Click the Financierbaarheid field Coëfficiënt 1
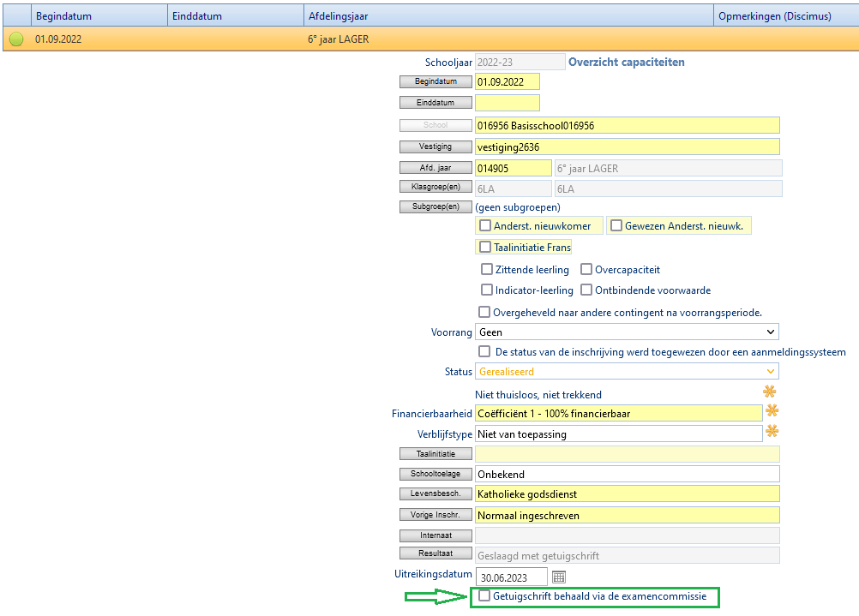The width and height of the screenshot is (859, 616). 618,414
